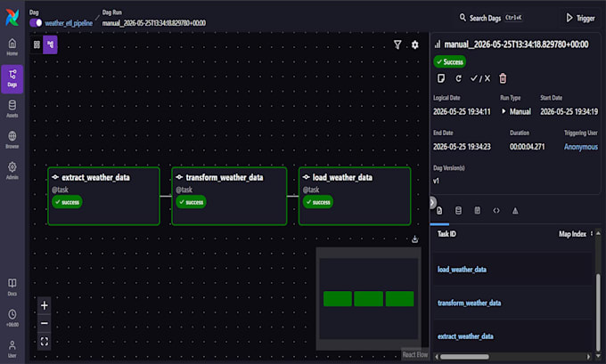Zoom out on the graph
The width and height of the screenshot is (606, 364).
pyautogui.click(x=45, y=323)
